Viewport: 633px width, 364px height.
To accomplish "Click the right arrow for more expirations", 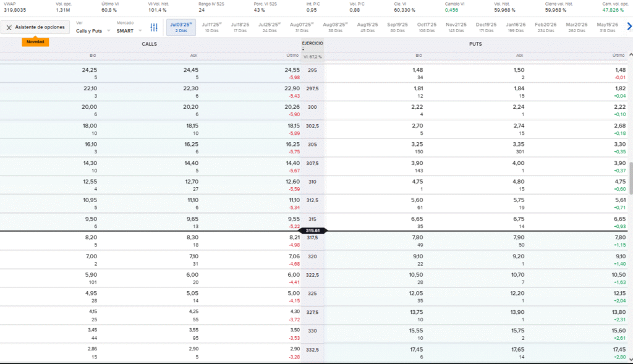I will (629, 27).
